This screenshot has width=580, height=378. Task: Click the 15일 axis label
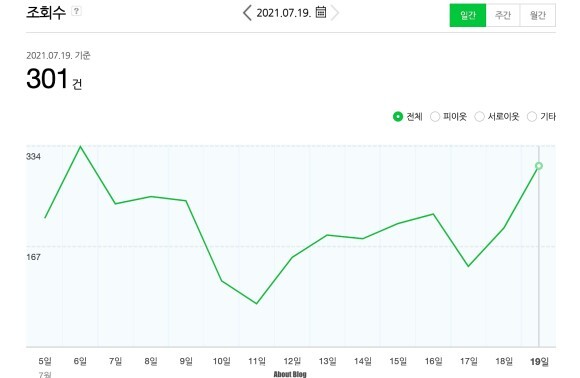(398, 361)
